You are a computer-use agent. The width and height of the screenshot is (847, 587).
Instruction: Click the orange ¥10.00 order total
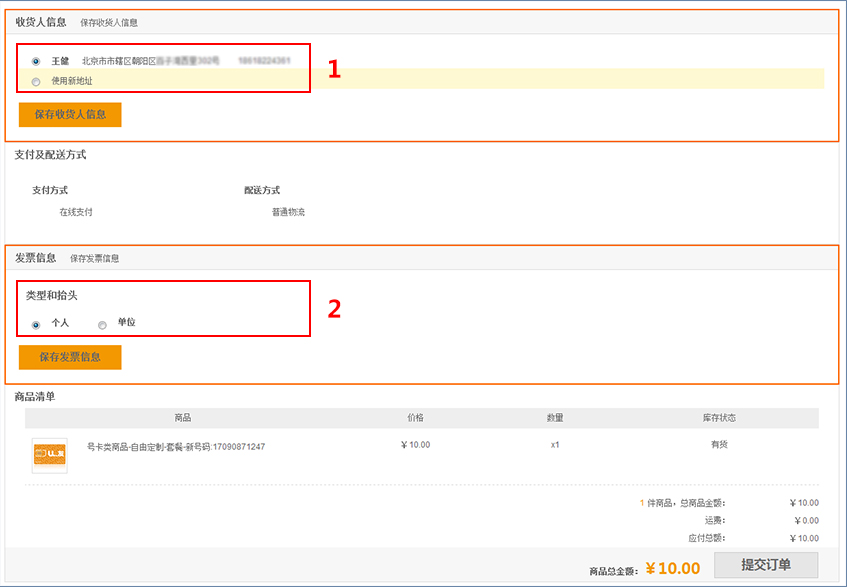pos(672,568)
